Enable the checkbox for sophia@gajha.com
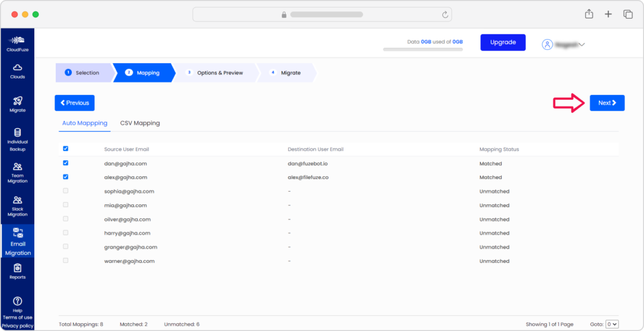This screenshot has height=331, width=644. 65,190
